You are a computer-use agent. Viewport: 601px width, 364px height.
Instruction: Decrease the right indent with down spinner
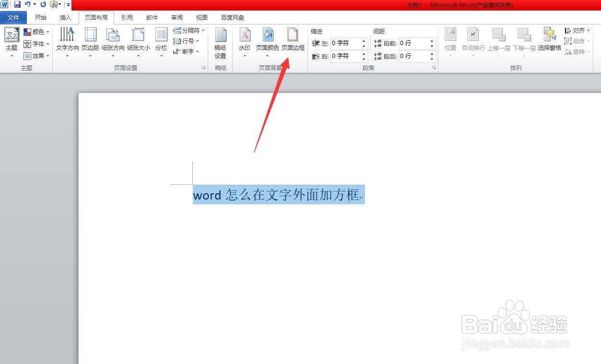pyautogui.click(x=364, y=59)
